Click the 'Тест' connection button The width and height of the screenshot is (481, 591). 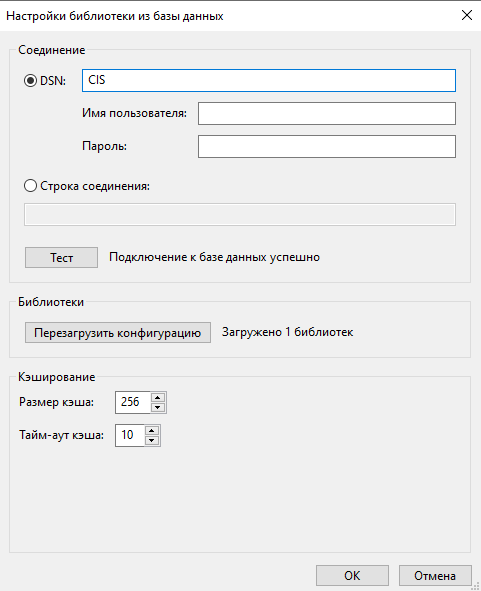(x=61, y=257)
